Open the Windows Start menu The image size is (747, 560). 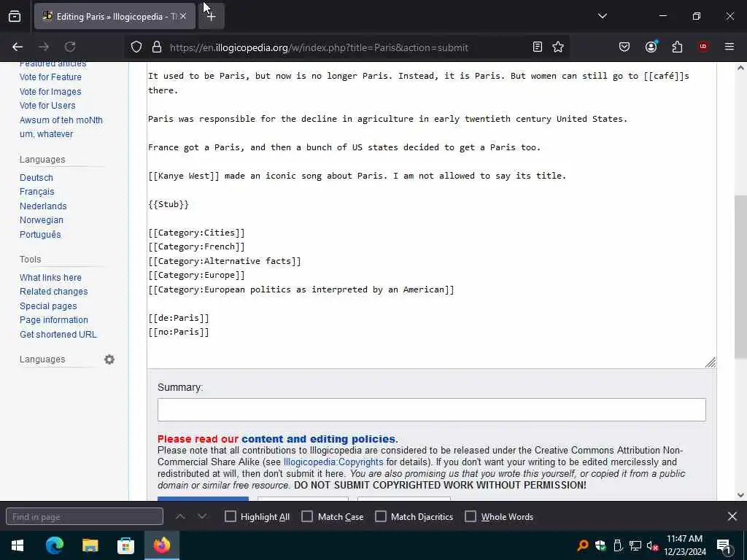(x=18, y=545)
